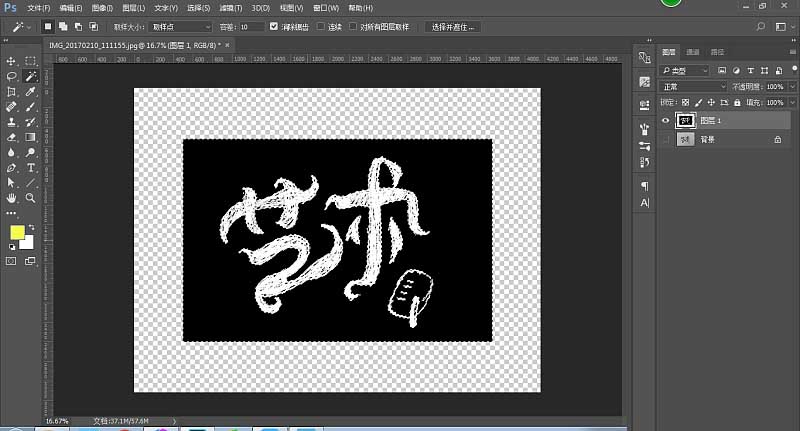Image resolution: width=800 pixels, height=431 pixels.
Task: Enable the contiguous checkbox
Action: click(x=320, y=27)
